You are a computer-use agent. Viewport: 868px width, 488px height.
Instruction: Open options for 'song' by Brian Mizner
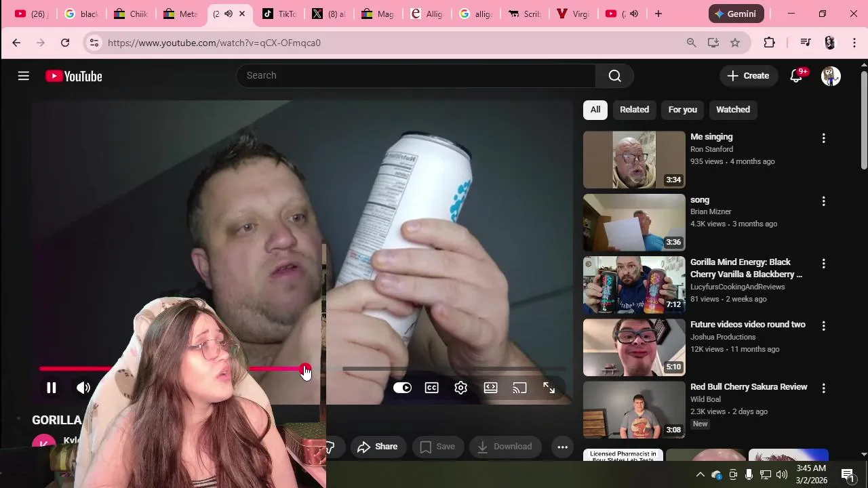(823, 201)
